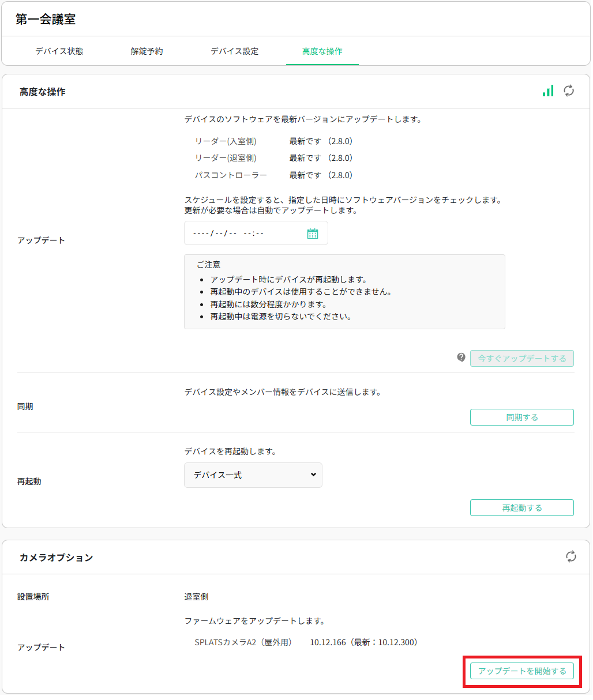Click the 同期する button
Screen dimensions: 593x700
tap(521, 417)
